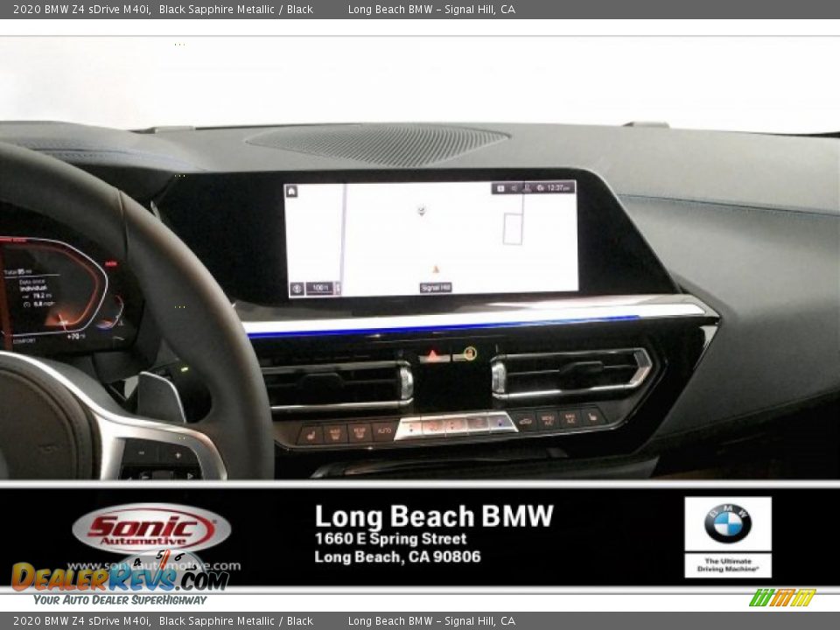The width and height of the screenshot is (840, 630).
Task: Click top caption Black Sapphire Metallic / Black
Action: tap(235, 9)
